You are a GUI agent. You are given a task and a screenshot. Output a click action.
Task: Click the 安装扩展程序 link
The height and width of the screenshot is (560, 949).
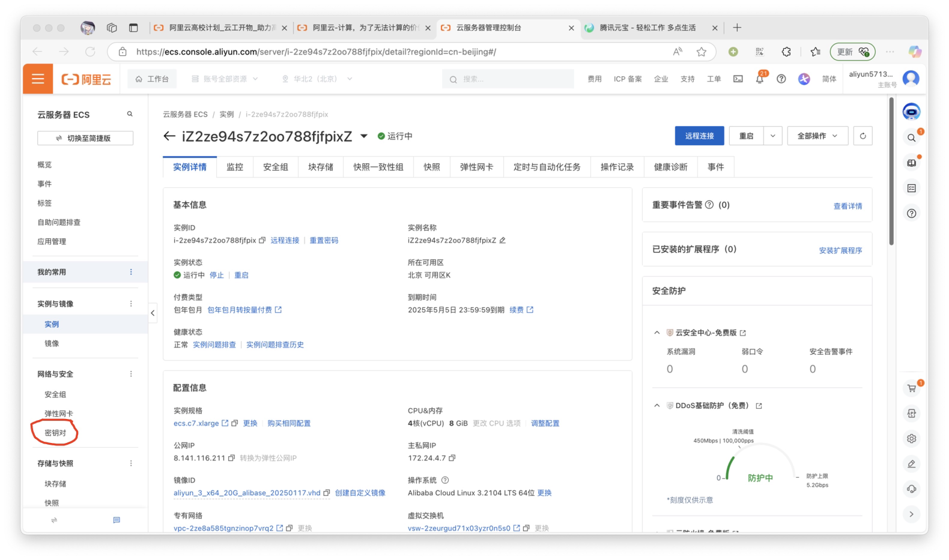coord(840,250)
